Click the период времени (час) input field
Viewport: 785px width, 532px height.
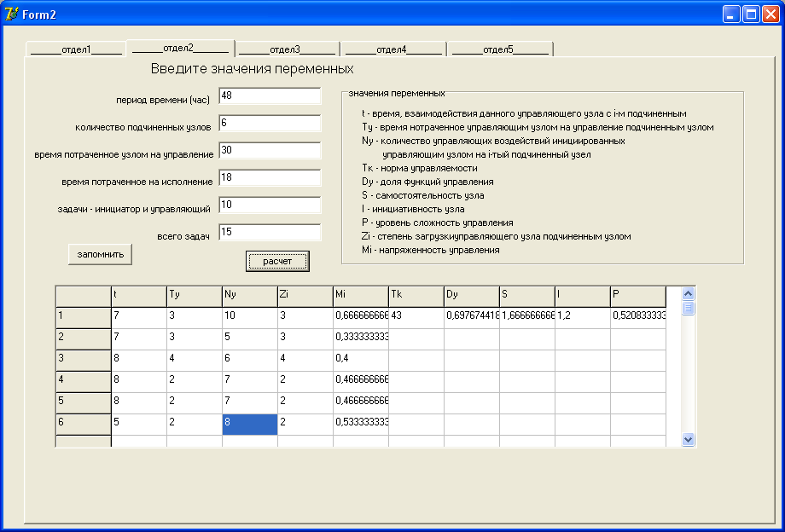pos(270,95)
